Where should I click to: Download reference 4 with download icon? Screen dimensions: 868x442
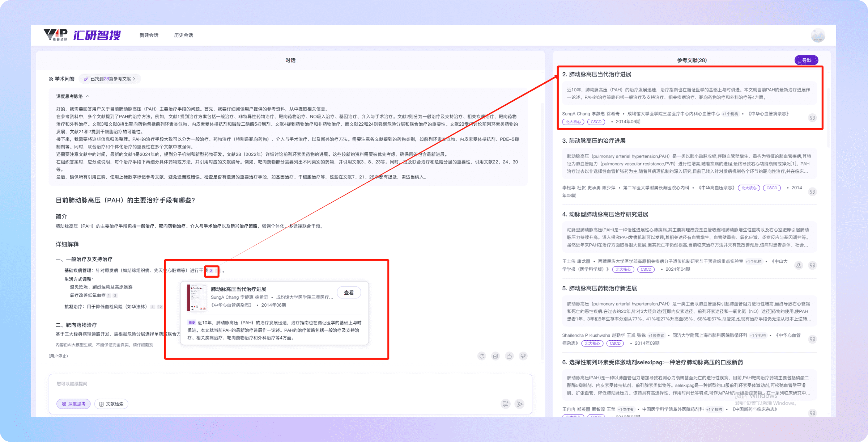click(x=799, y=265)
